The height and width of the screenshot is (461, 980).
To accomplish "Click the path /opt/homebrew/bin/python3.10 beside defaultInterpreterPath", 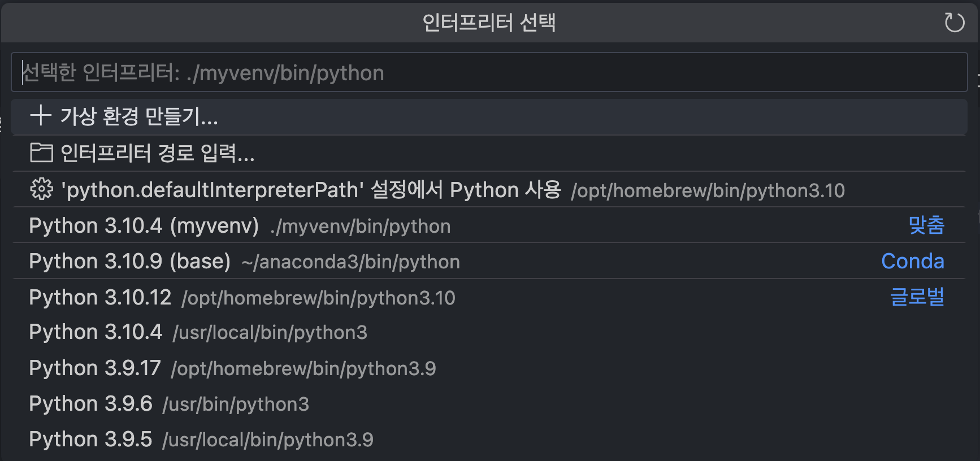I will click(708, 191).
